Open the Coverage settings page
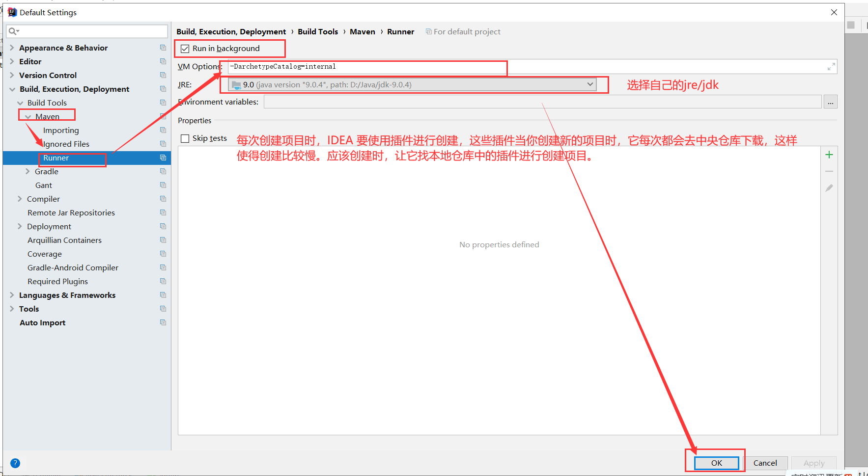 [45, 254]
